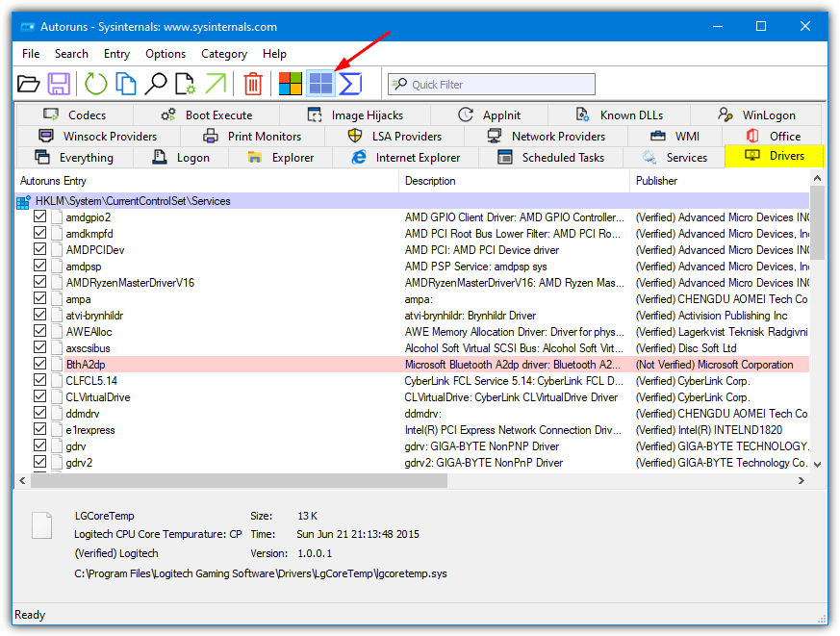Image resolution: width=840 pixels, height=636 pixels.
Task: Open the LSA Providers tab
Action: pos(395,136)
